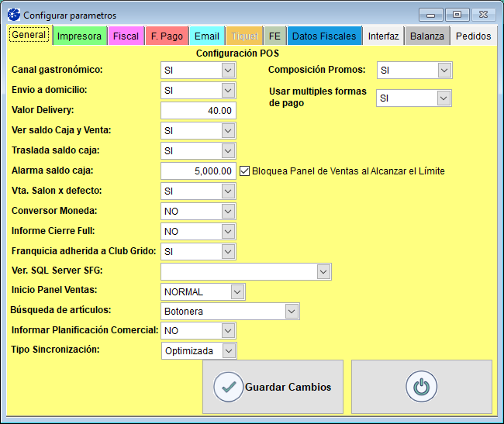Toggle Bloquea Panel de Ventas checkbox
The image size is (504, 424).
245,171
